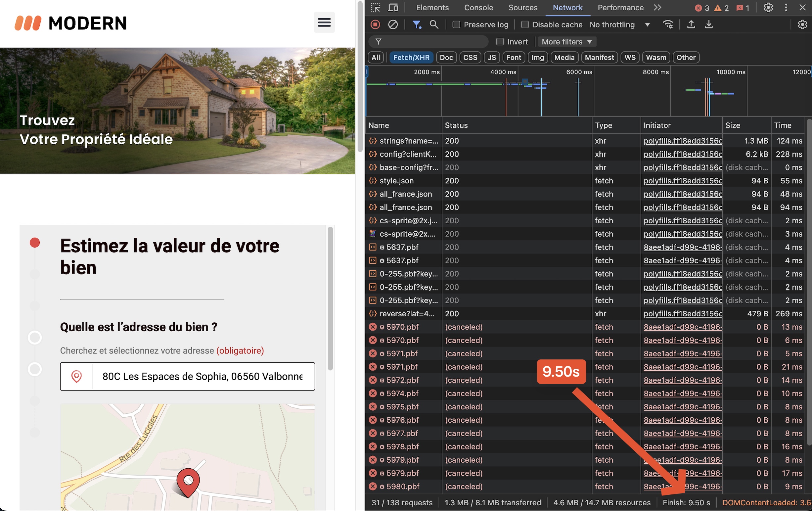Image resolution: width=812 pixels, height=511 pixels.
Task: Open DevTools three-dot customize menu
Action: (x=786, y=7)
